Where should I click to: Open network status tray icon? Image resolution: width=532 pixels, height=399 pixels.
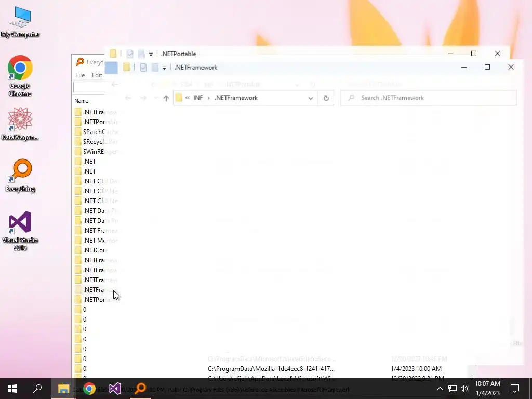coord(453,389)
